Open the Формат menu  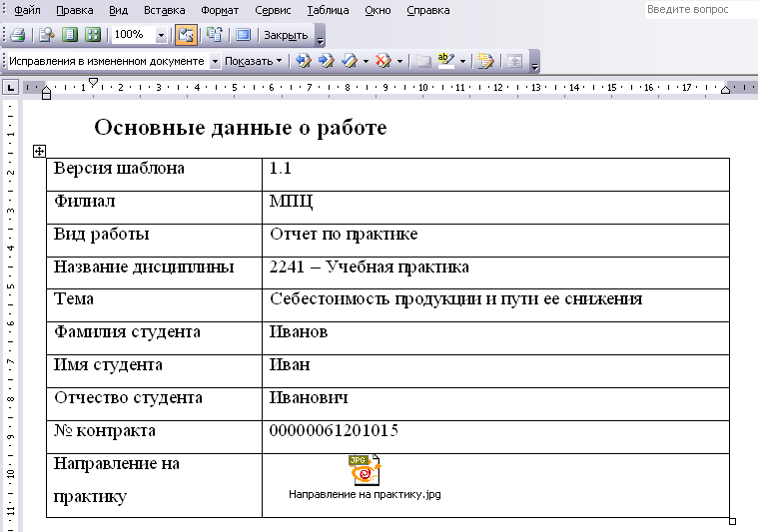click(220, 10)
